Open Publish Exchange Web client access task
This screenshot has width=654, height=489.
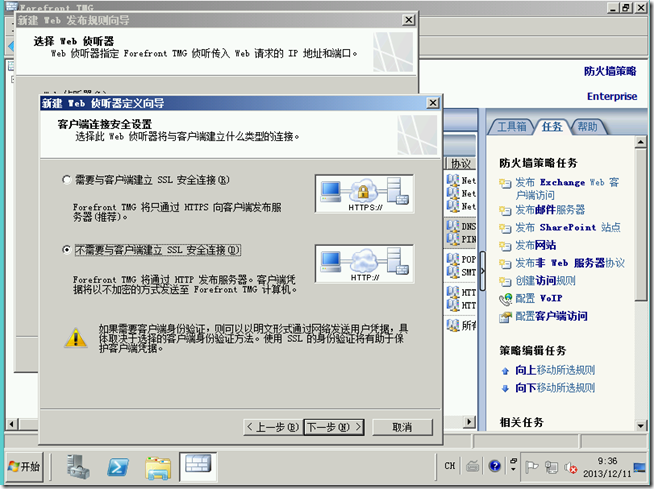pyautogui.click(x=567, y=189)
